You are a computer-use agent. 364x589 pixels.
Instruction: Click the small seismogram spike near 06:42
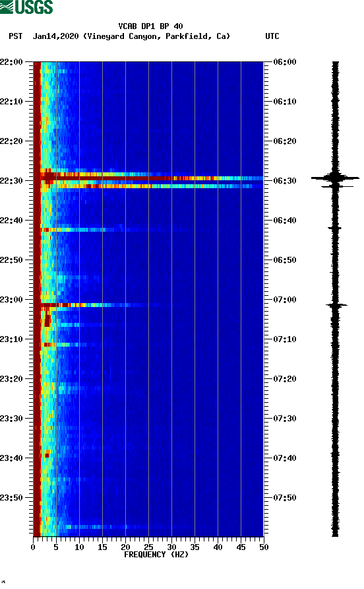pos(335,228)
